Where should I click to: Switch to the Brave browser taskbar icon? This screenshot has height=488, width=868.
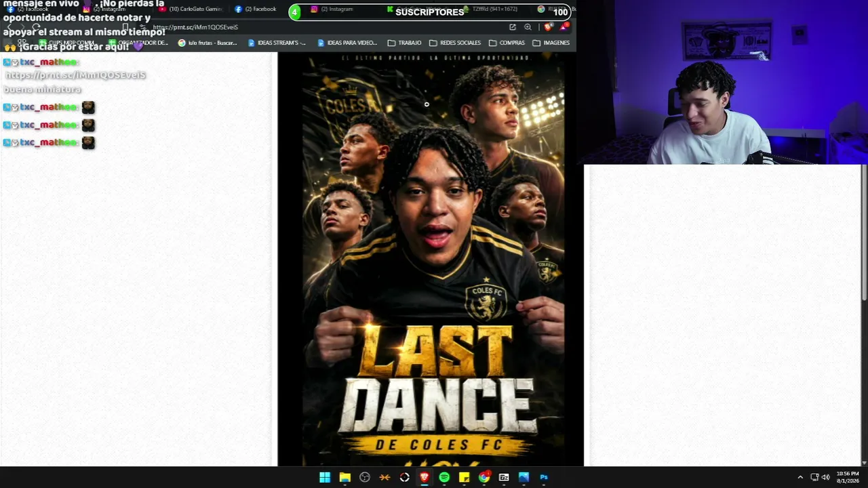425,477
